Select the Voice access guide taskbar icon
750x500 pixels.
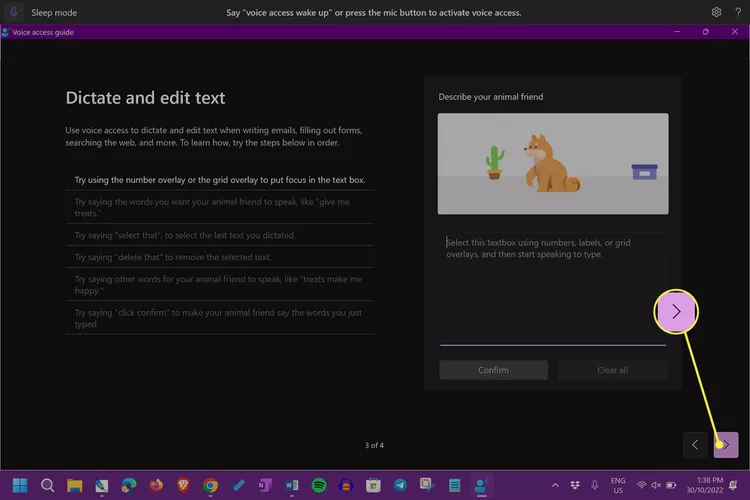pyautogui.click(x=481, y=485)
